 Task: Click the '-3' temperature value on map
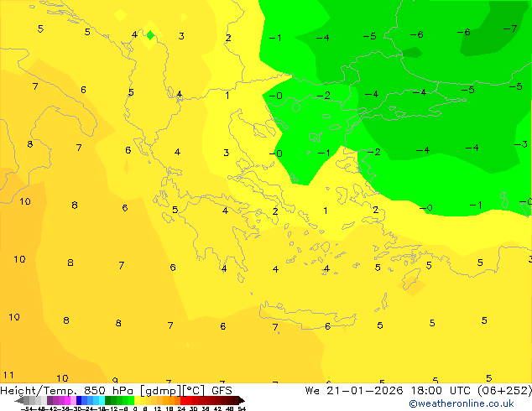pyautogui.click(x=521, y=144)
